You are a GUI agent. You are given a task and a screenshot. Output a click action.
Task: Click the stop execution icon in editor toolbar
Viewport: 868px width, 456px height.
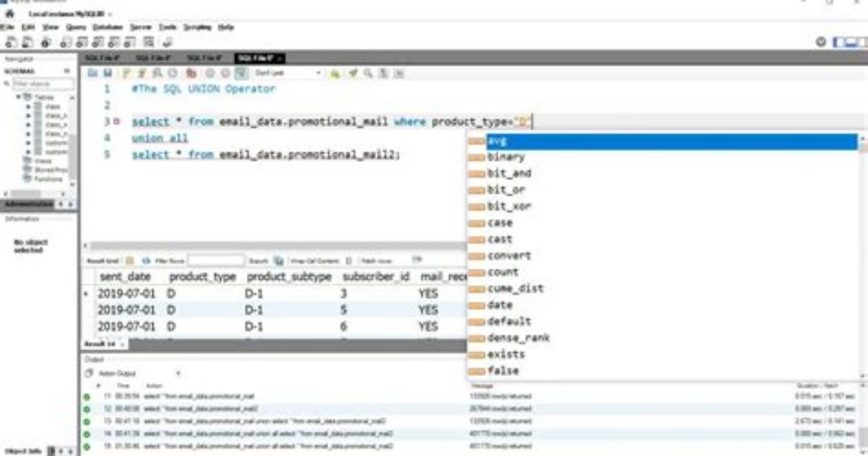(173, 73)
